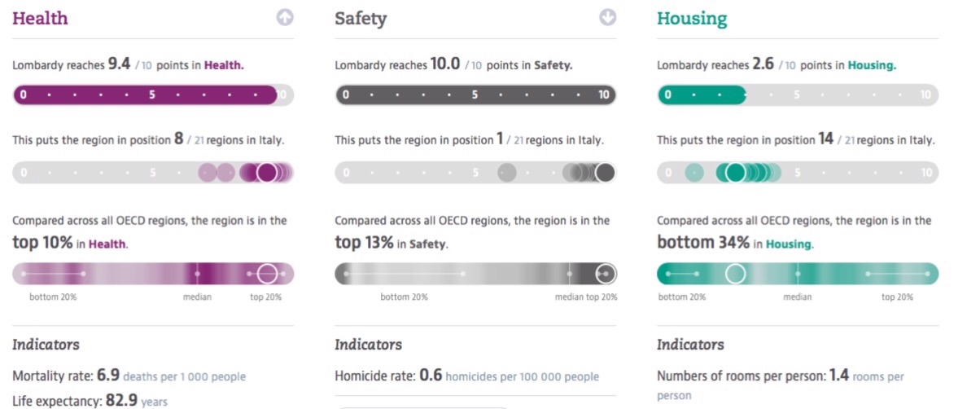Click the bold 'Housing.' link in score sentence
The image size is (980, 409).
pyautogui.click(x=872, y=65)
